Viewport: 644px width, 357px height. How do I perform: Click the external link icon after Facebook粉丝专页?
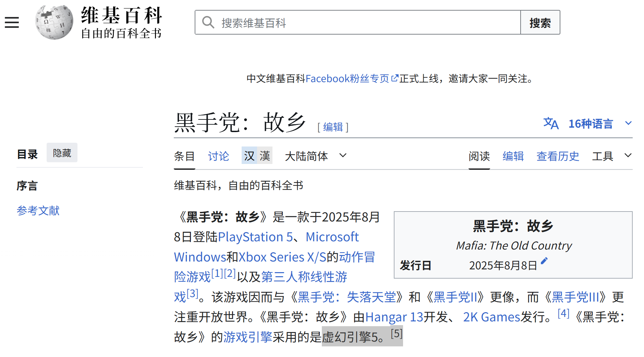coord(395,78)
